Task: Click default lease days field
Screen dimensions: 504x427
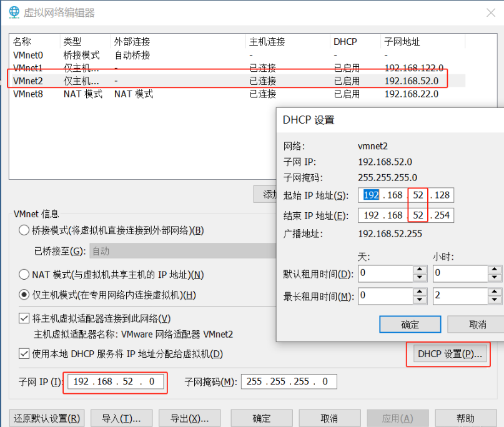Action: (385, 273)
